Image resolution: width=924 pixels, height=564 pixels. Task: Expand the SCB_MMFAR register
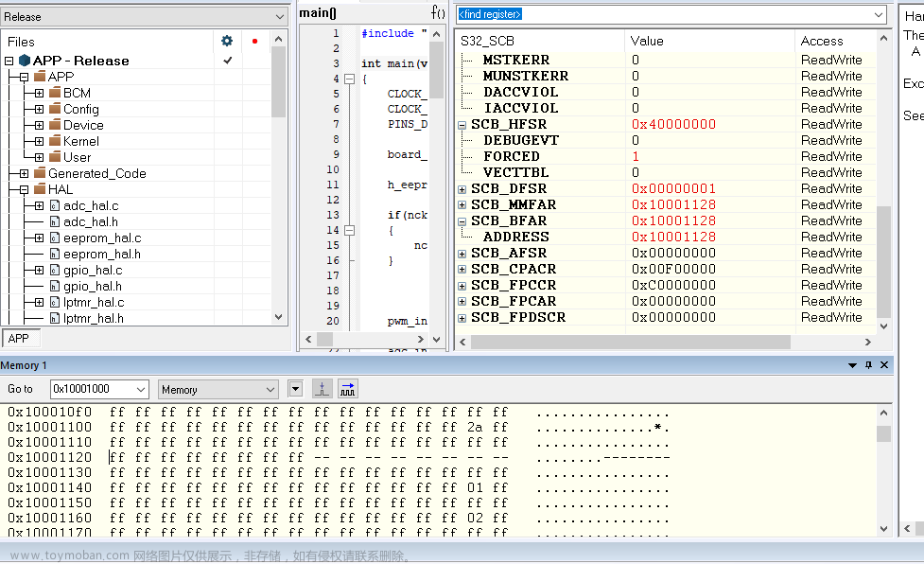(462, 205)
